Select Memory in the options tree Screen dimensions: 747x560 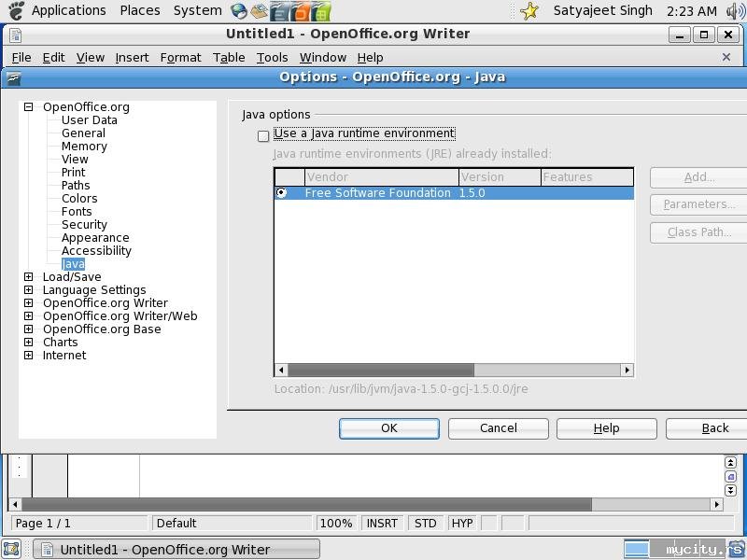click(x=84, y=147)
